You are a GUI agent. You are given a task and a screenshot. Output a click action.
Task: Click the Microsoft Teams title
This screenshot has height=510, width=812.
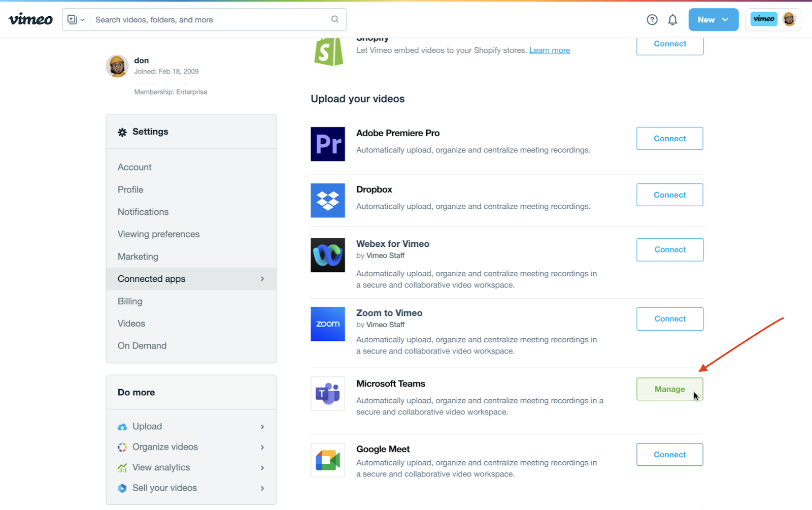pos(391,384)
